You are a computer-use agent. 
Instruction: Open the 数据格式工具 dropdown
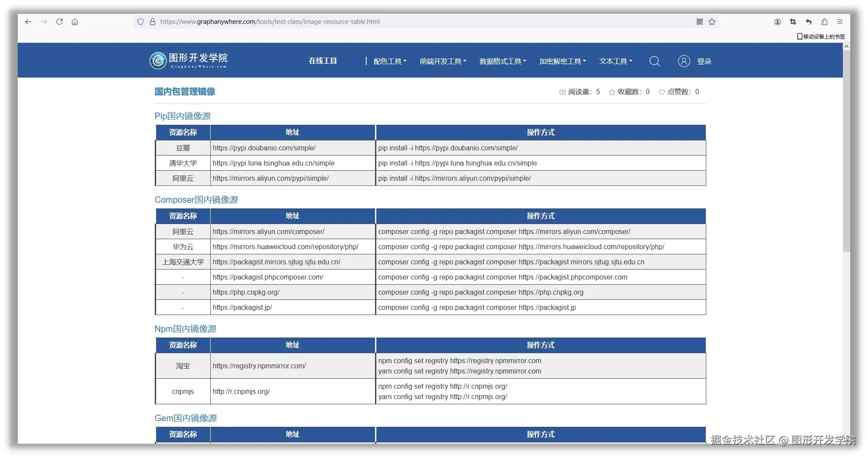coord(502,61)
